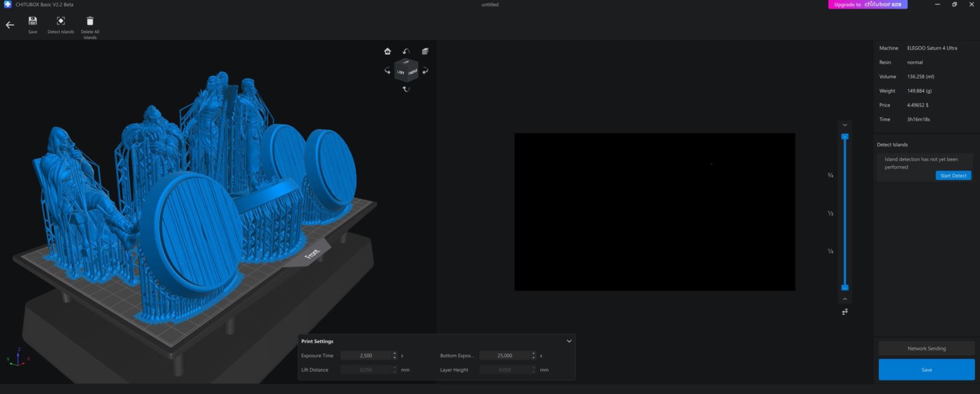Click the sliced layer preview image
The image size is (980, 394).
coord(655,212)
